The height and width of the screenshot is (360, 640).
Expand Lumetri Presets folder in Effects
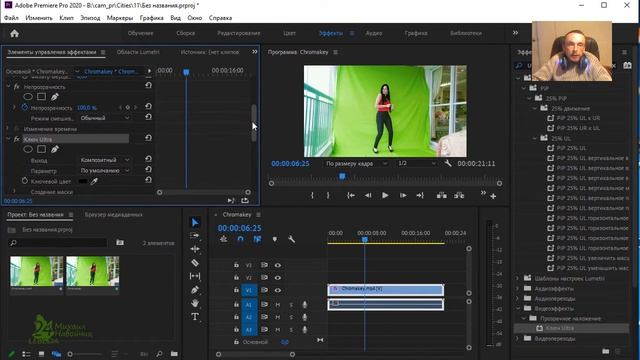click(x=518, y=278)
